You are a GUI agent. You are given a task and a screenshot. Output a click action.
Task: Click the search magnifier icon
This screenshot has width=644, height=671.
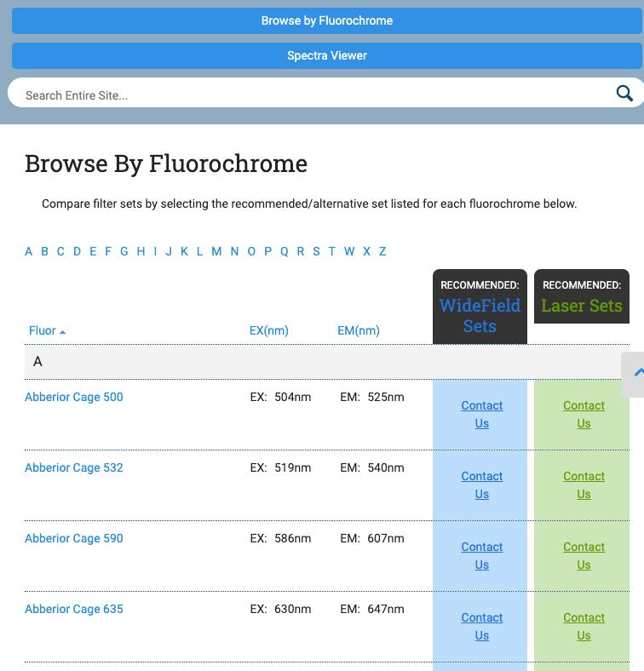tap(624, 94)
